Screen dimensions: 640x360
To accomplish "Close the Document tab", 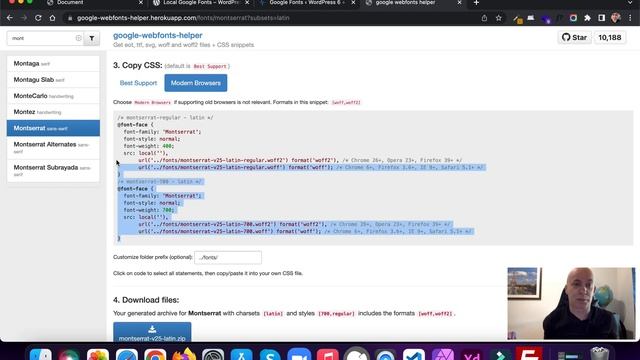I will point(141,3).
